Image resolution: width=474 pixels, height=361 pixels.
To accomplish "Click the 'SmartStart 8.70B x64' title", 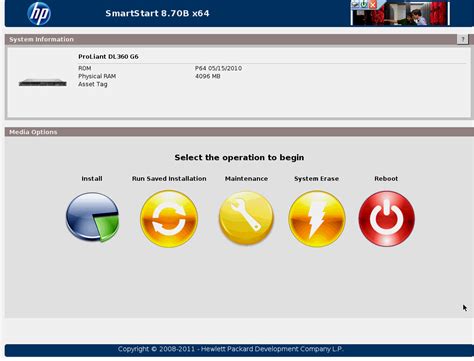I will click(157, 13).
